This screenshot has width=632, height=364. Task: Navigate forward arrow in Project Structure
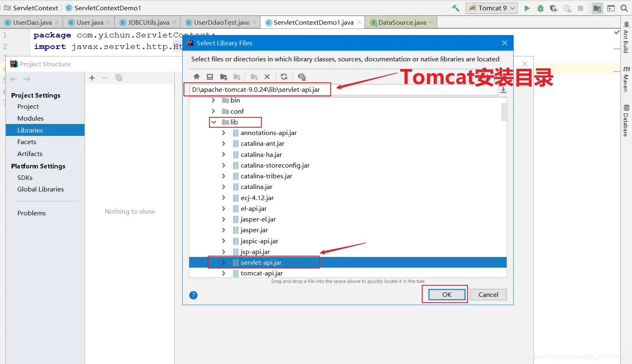(27, 79)
